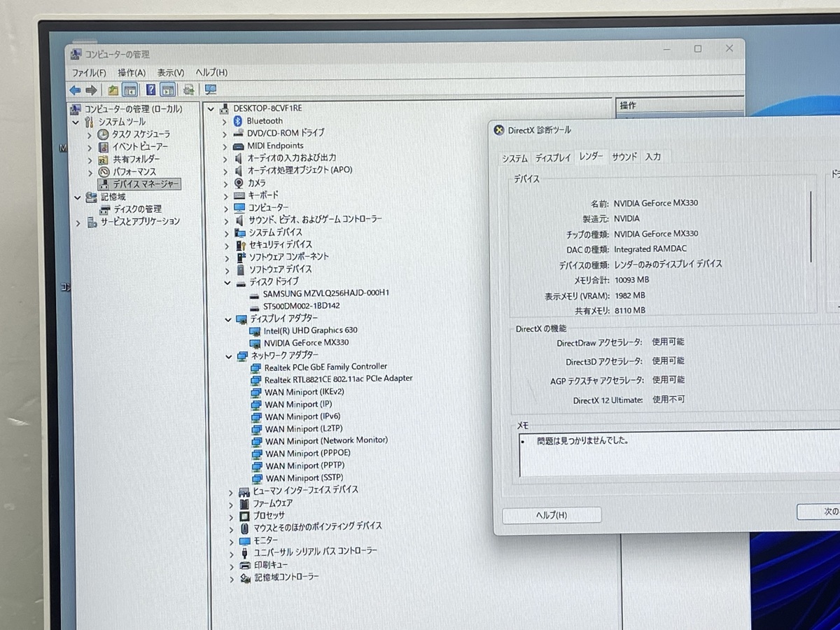The image size is (840, 630).
Task: Select 記憶域コントローラー category
Action: (x=286, y=577)
